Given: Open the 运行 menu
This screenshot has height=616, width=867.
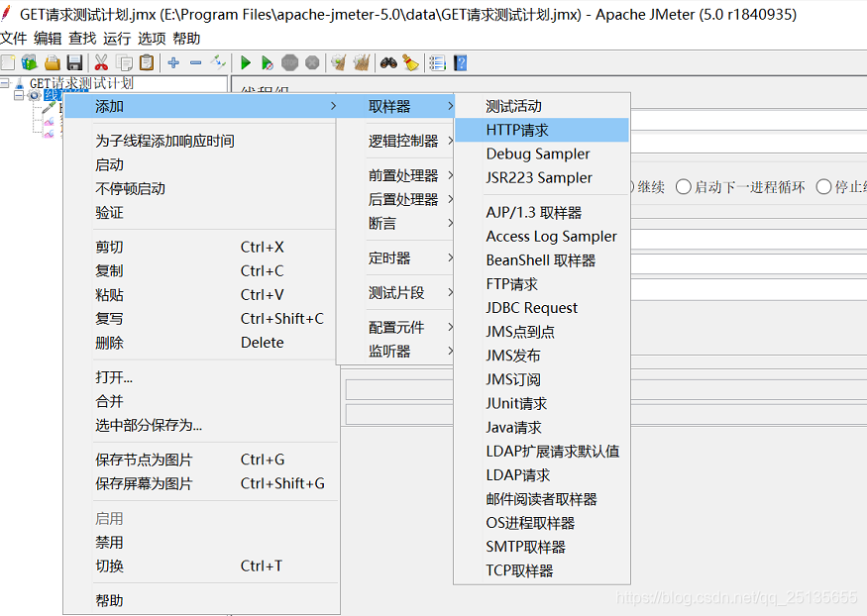Looking at the screenshot, I should 117,38.
